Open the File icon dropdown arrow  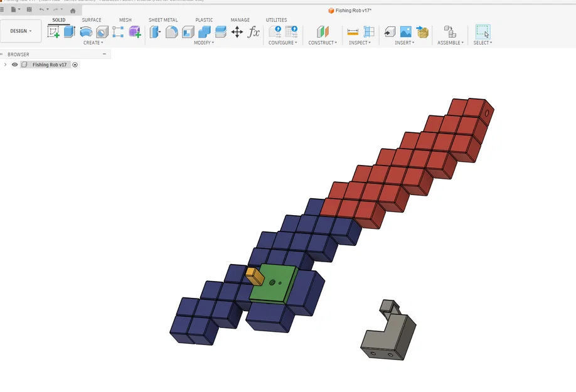[19, 9]
